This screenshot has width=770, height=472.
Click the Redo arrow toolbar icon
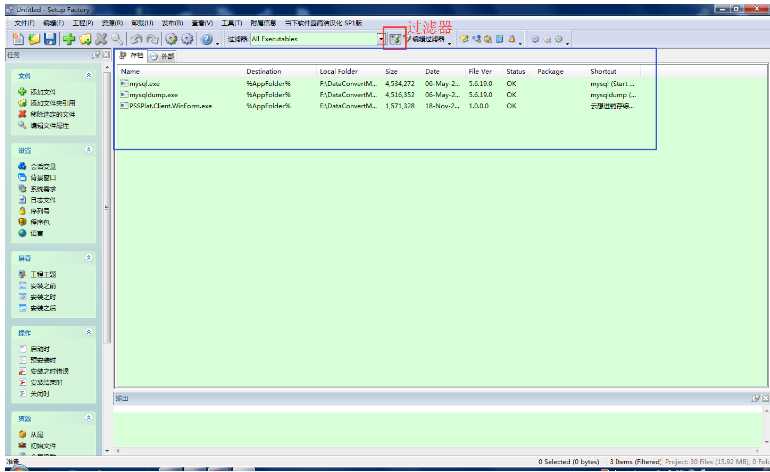[153, 39]
